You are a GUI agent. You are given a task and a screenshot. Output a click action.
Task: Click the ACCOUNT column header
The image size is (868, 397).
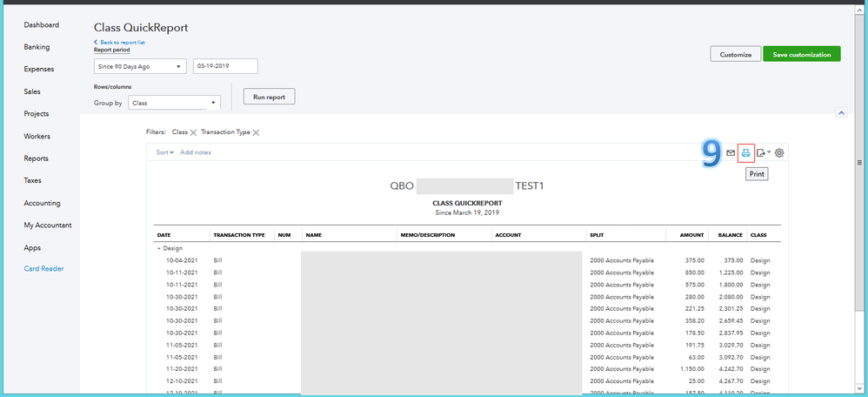[508, 235]
